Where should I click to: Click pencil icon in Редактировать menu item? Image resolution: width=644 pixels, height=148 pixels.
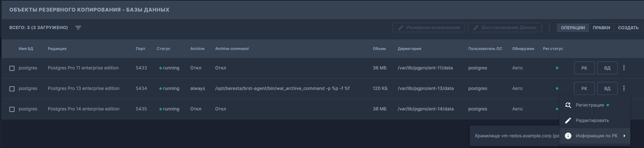tap(568, 120)
